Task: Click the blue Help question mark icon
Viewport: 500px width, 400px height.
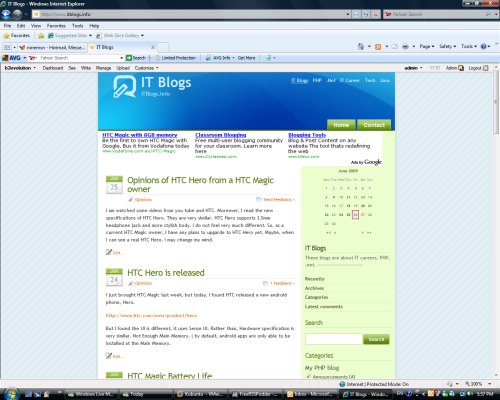Action: pyautogui.click(x=483, y=47)
